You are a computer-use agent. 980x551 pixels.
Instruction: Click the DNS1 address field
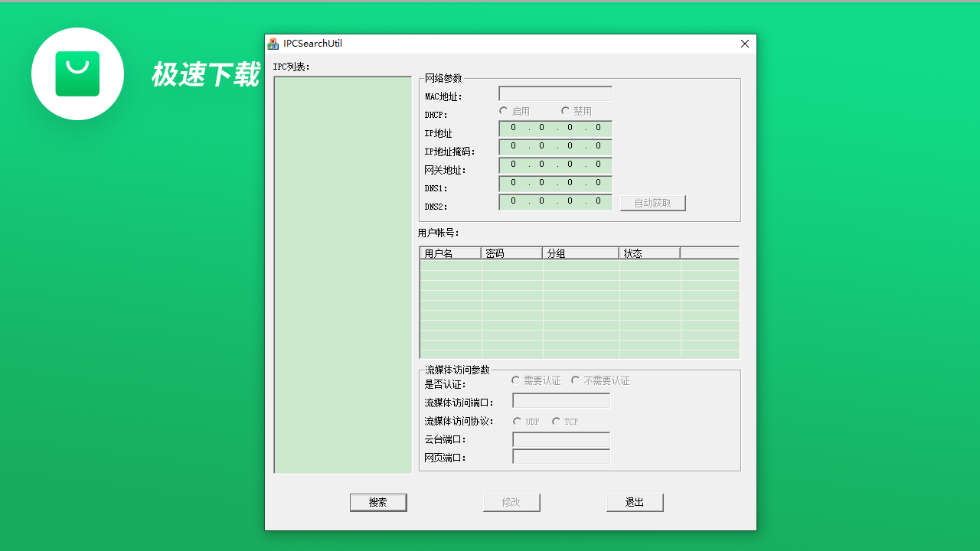click(x=556, y=184)
